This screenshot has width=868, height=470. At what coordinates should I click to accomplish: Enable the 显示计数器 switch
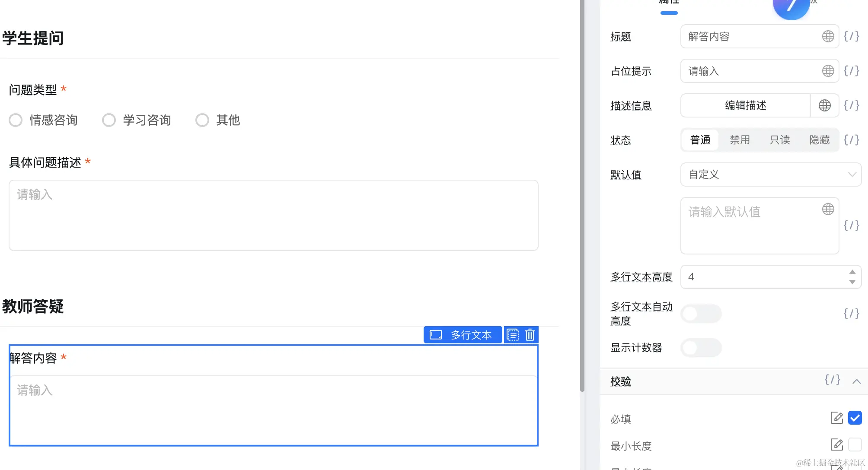click(x=701, y=348)
